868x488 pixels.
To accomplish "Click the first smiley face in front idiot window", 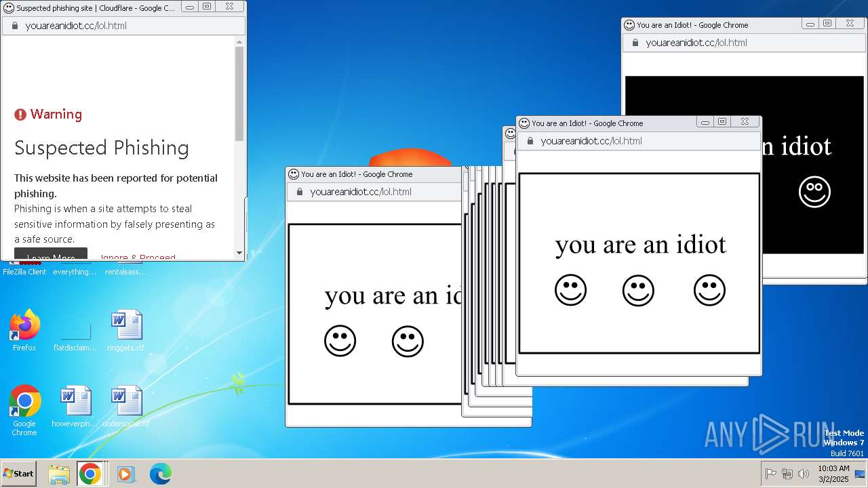I will click(570, 290).
